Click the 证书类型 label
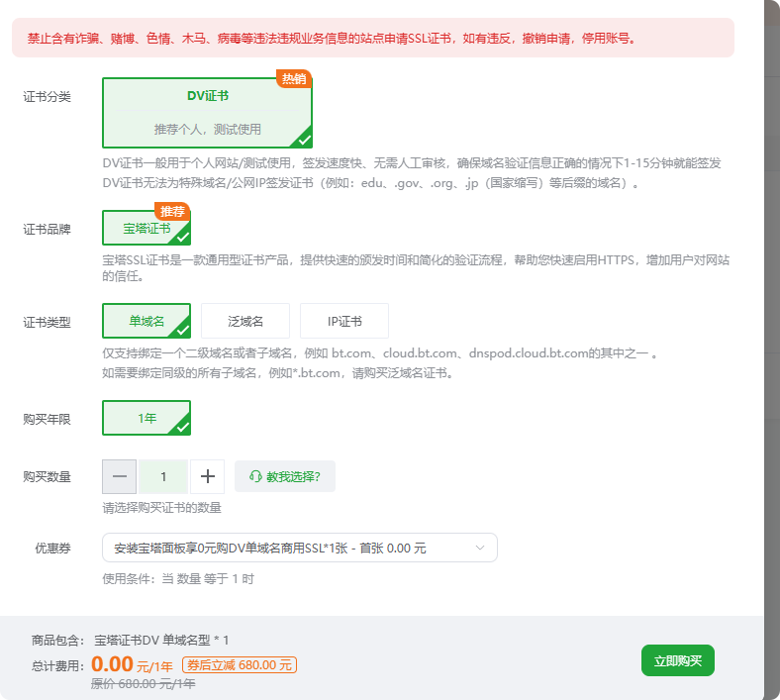The image size is (780, 700). click(47, 323)
